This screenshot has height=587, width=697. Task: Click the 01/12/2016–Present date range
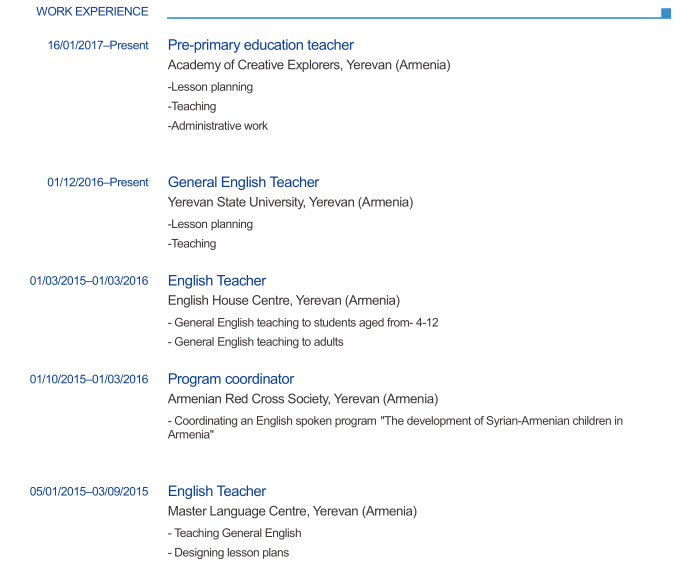(98, 182)
